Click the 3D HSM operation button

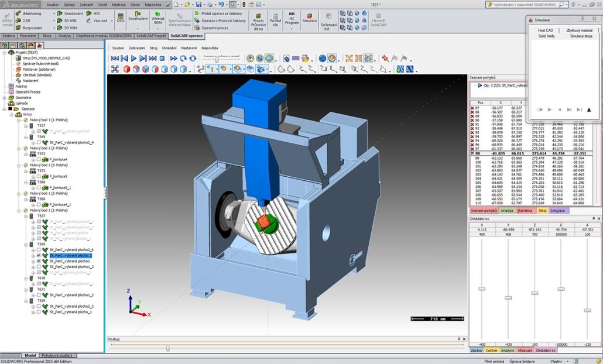[67, 28]
